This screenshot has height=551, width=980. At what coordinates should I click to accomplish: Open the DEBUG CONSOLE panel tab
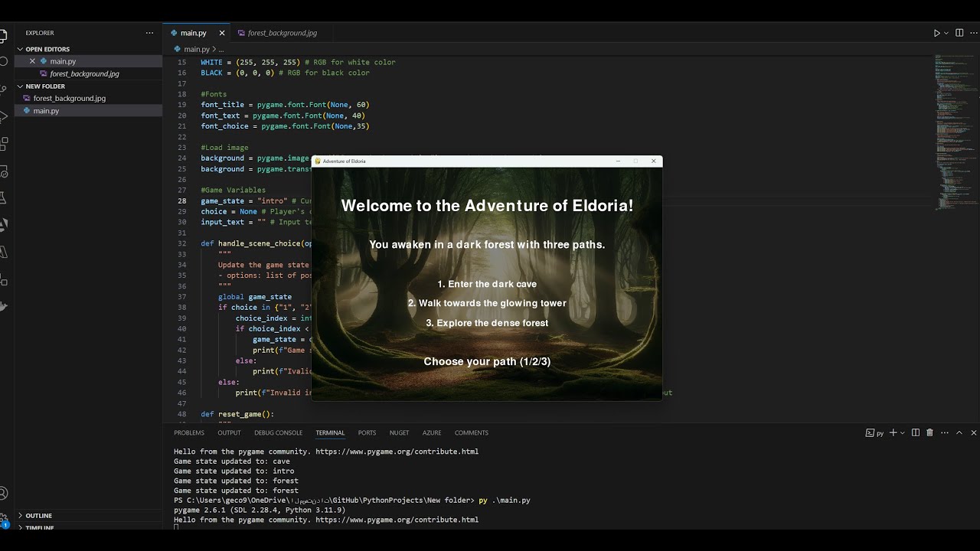278,432
